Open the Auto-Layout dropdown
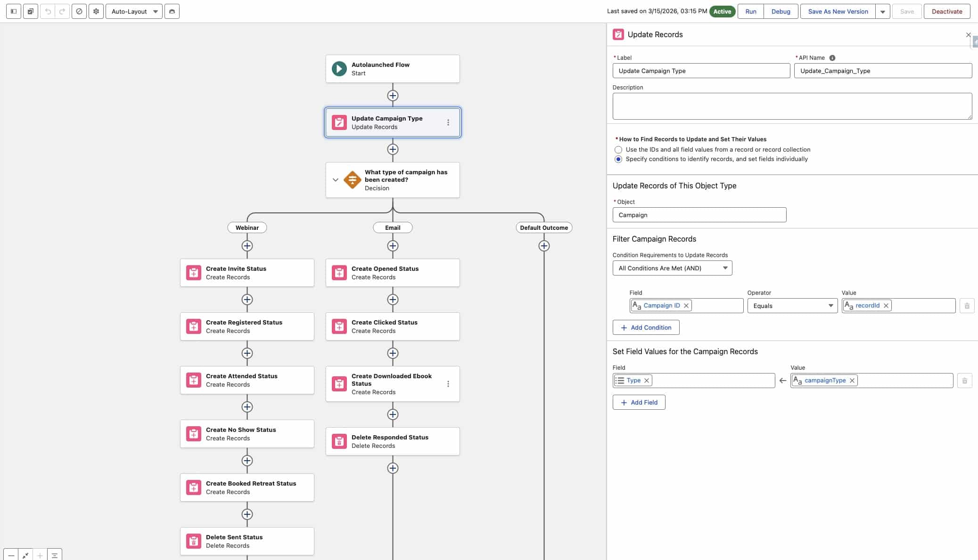The height and width of the screenshot is (560, 978). click(x=134, y=11)
